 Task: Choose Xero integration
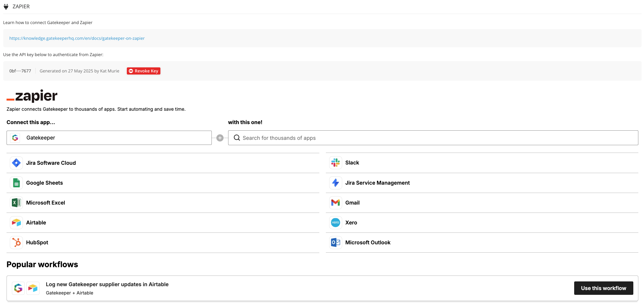pyautogui.click(x=482, y=223)
